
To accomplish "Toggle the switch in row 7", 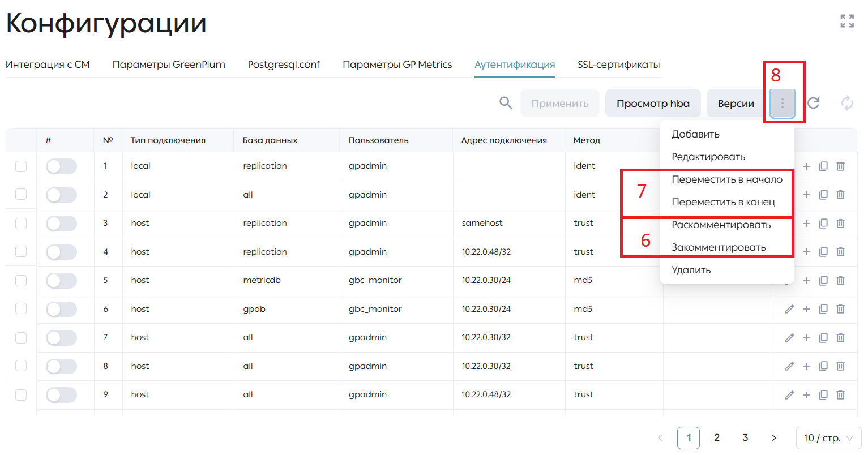I will 61,338.
